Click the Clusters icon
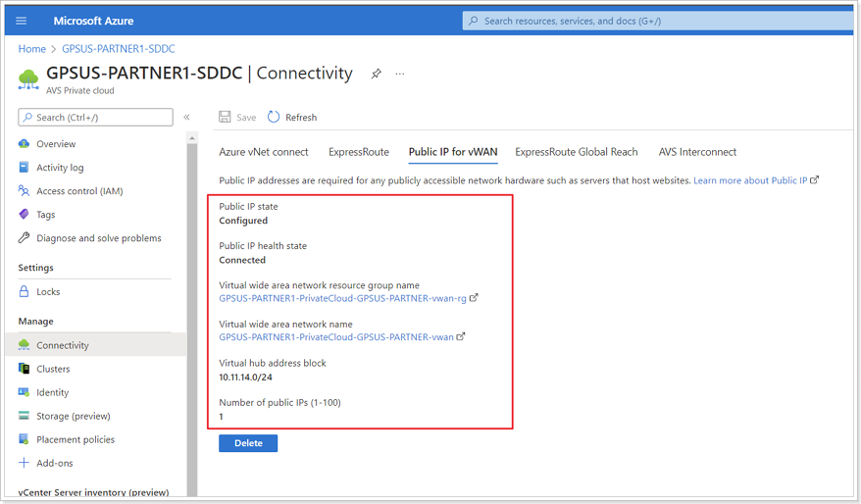Screen dimensions: 861x504 click(24, 369)
